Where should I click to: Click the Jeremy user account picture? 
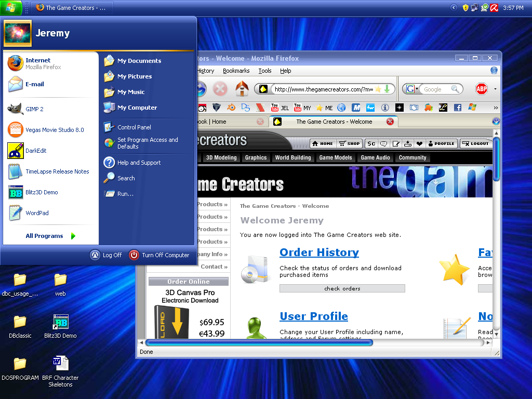point(18,33)
